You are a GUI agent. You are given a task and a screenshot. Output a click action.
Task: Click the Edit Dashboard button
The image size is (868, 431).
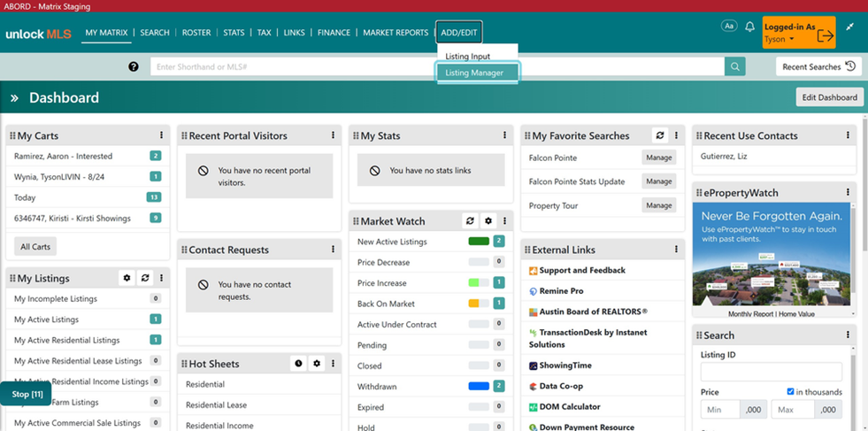click(829, 97)
